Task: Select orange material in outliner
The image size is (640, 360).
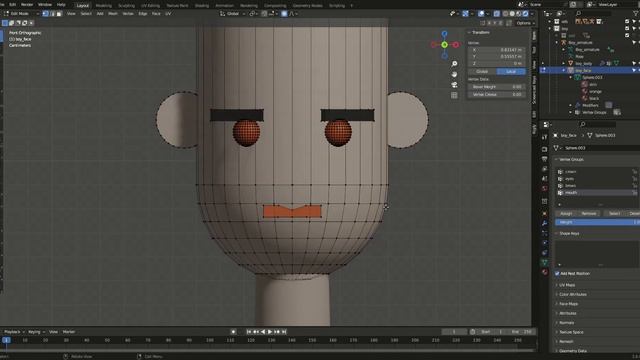Action: (595, 91)
